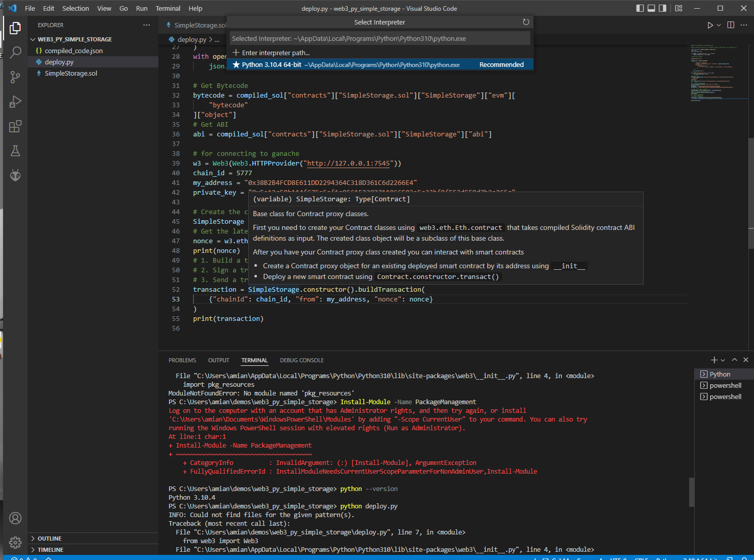Open the Selection menu

coord(76,8)
